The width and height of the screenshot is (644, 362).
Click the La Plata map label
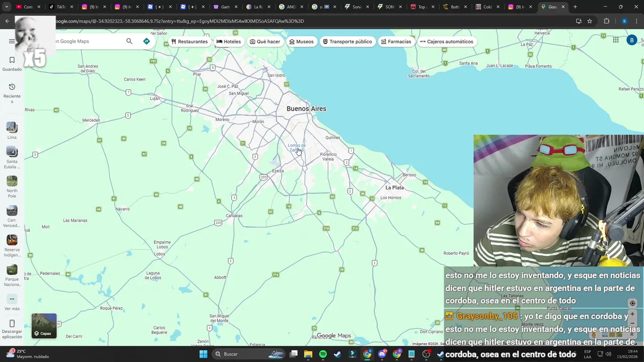pyautogui.click(x=394, y=188)
